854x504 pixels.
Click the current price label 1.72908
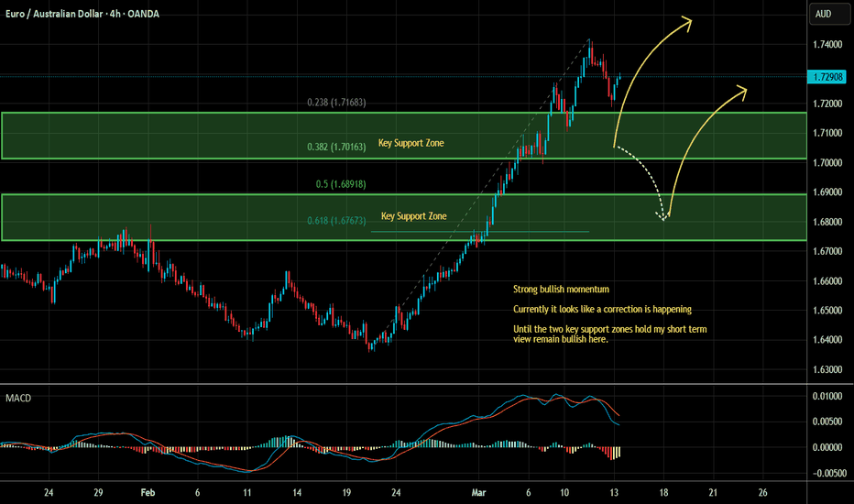point(827,77)
